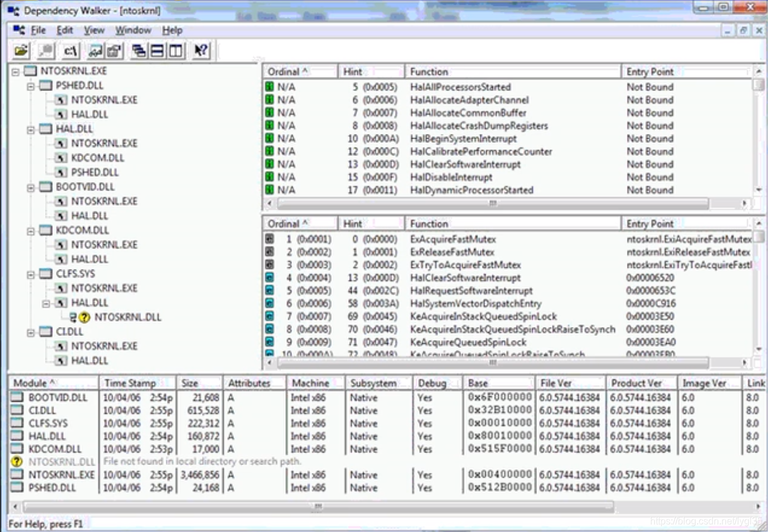Viewport: 768px width, 532px height.
Task: Click the module icon beside BOOTVID.DLL in module list
Action: 18,398
